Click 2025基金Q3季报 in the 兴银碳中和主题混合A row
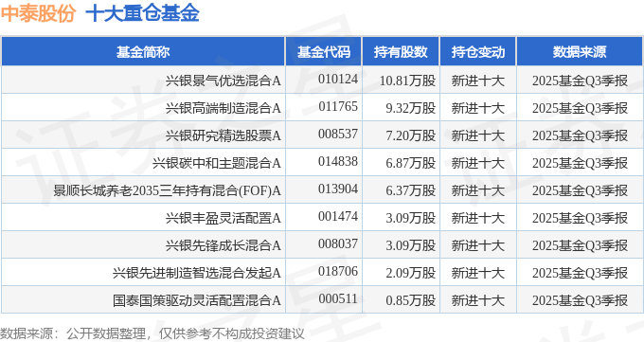The width and height of the screenshot is (644, 342). [x=580, y=163]
